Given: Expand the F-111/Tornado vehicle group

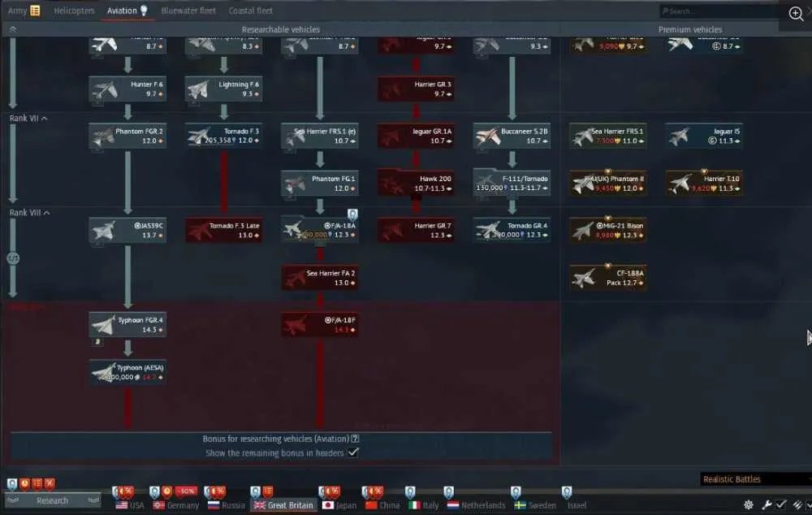Looking at the screenshot, I should click(x=512, y=184).
